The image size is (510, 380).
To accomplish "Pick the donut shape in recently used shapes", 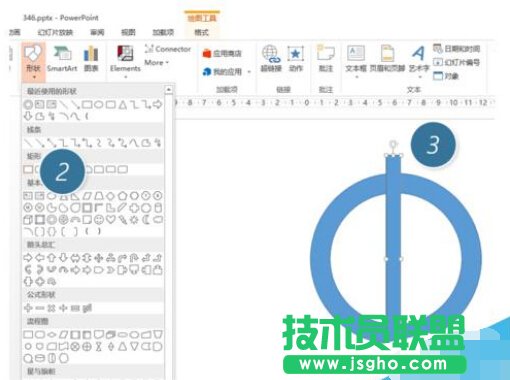I will (28, 105).
